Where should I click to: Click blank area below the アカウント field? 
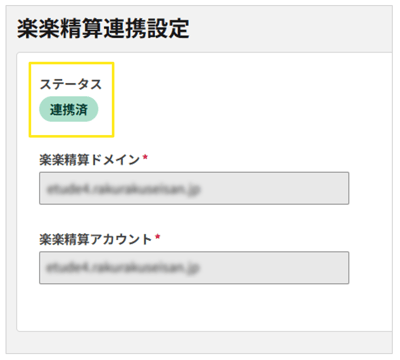click(200, 307)
